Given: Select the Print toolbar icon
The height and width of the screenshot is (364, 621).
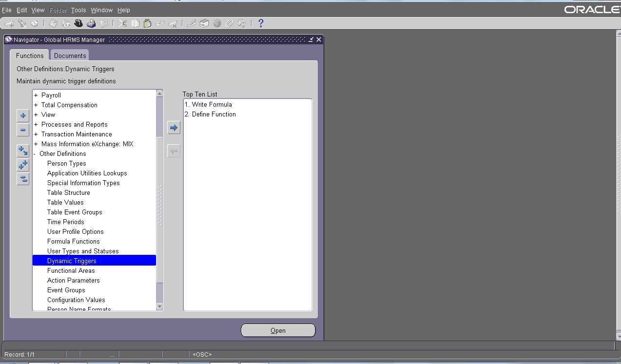Looking at the screenshot, I should coord(91,23).
